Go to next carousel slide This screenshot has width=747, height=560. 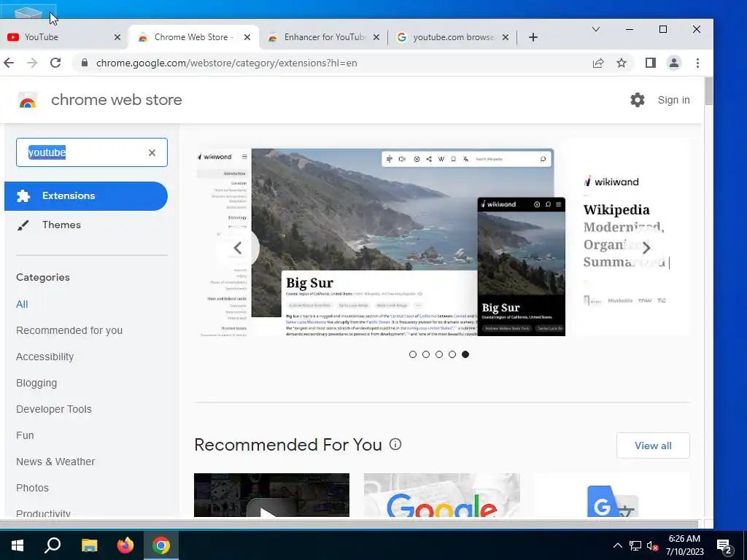(646, 248)
